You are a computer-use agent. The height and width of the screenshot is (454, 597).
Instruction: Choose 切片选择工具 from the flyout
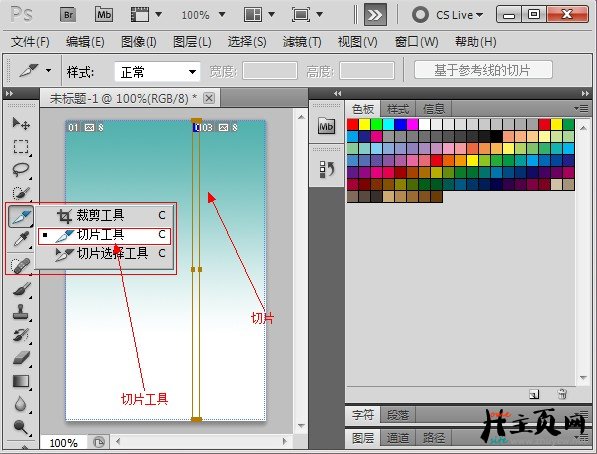[104, 254]
